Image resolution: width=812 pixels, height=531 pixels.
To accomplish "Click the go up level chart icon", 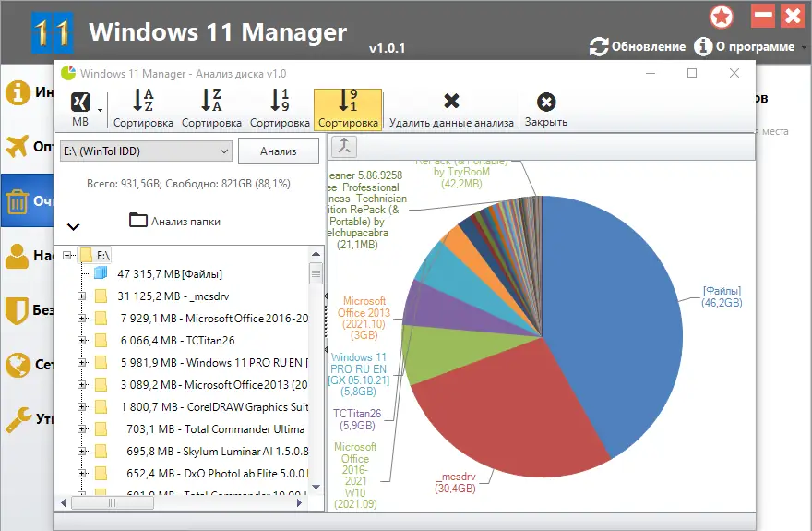I will [x=344, y=147].
